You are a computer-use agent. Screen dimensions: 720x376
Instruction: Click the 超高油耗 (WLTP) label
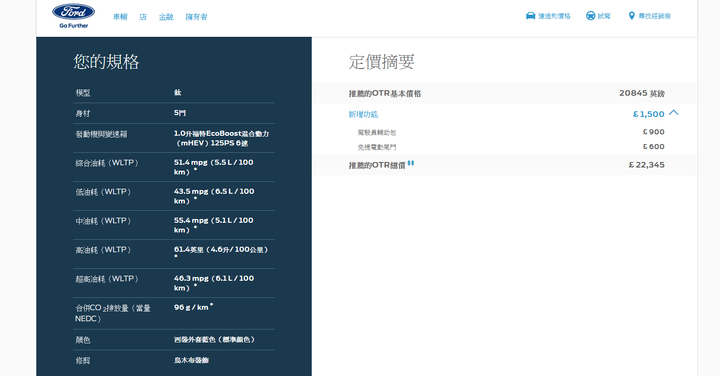[107, 279]
